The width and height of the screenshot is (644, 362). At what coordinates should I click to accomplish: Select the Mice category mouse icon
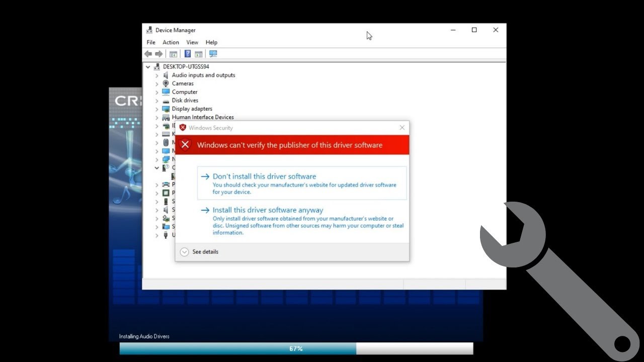click(166, 142)
